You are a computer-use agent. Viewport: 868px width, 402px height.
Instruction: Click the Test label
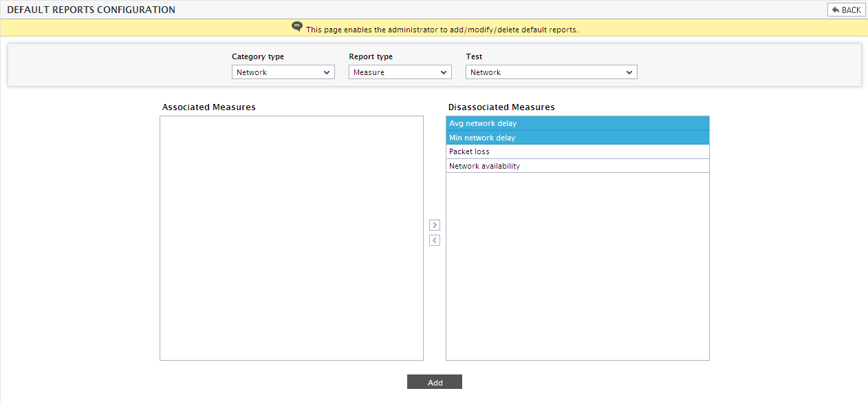(474, 56)
